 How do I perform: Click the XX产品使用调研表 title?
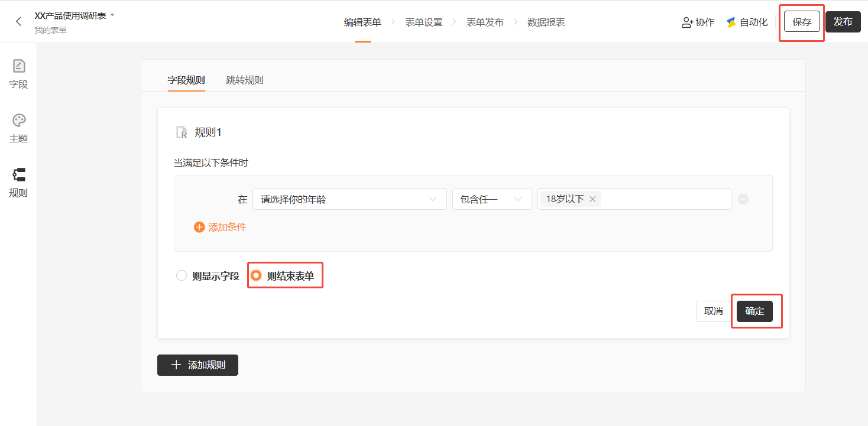pyautogui.click(x=70, y=16)
